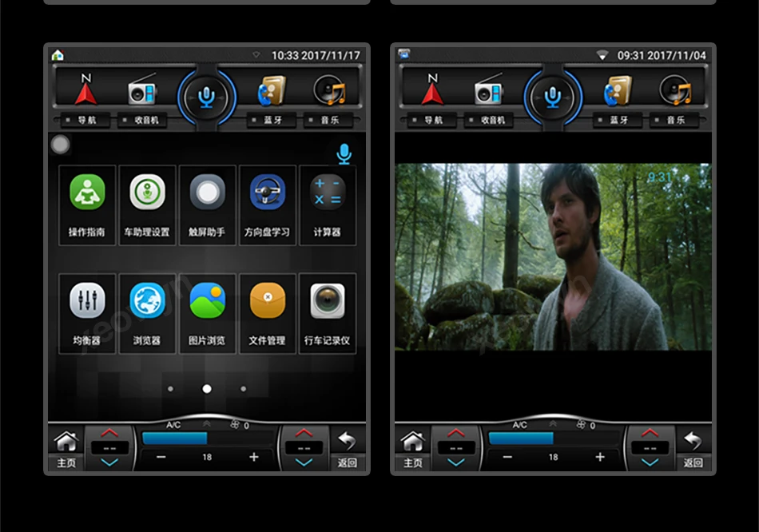759x532 pixels.
Task: Launch the 文件管理 file manager app
Action: pos(267,314)
